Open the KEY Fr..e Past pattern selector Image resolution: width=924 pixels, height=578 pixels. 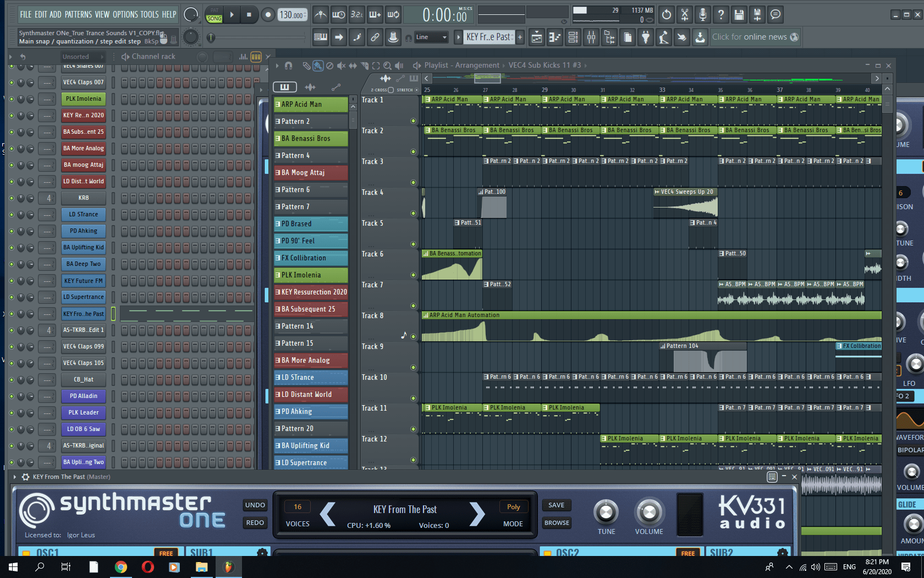[490, 37]
